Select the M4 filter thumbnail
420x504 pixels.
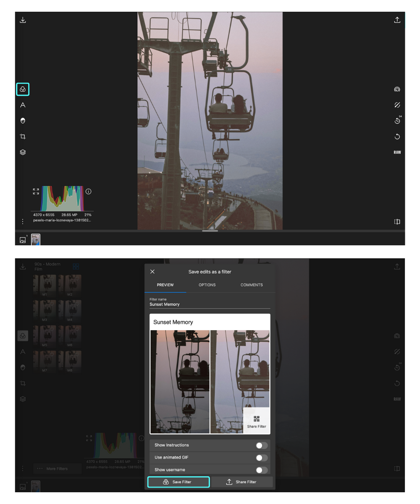point(70,311)
